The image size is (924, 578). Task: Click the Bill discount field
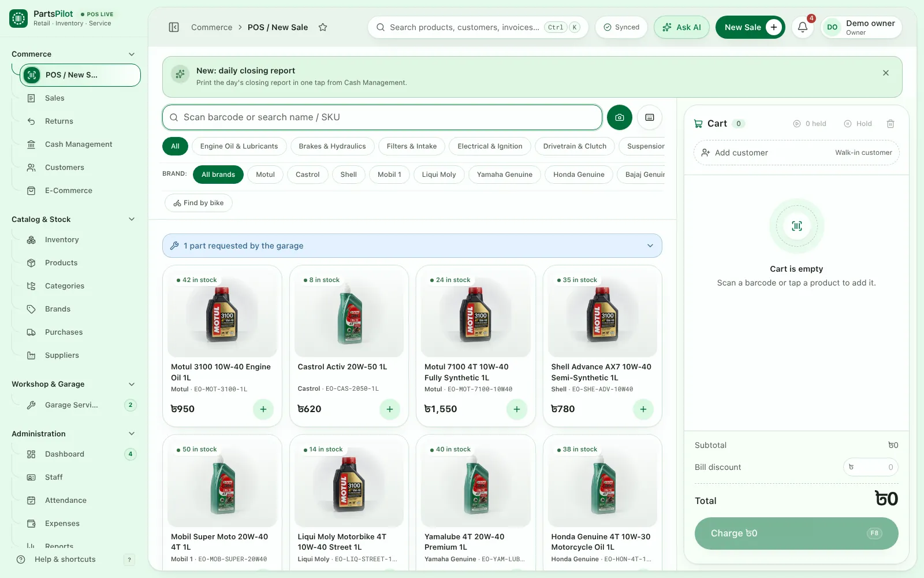871,467
